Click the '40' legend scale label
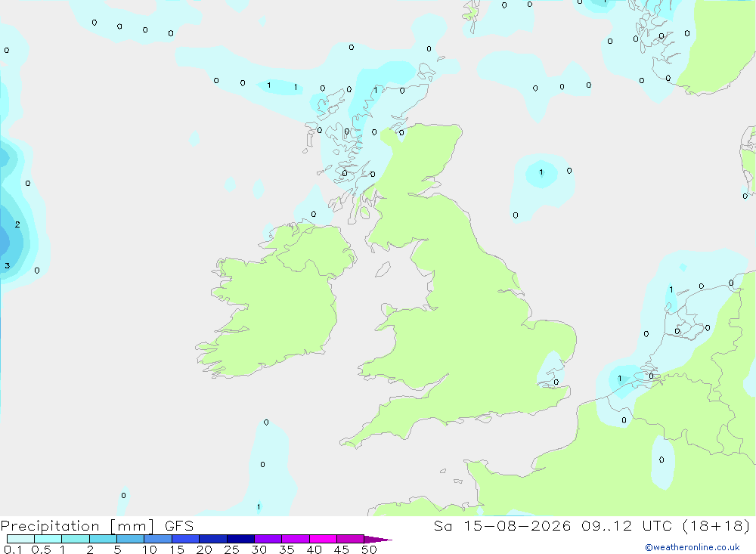The height and width of the screenshot is (554, 756). click(314, 549)
